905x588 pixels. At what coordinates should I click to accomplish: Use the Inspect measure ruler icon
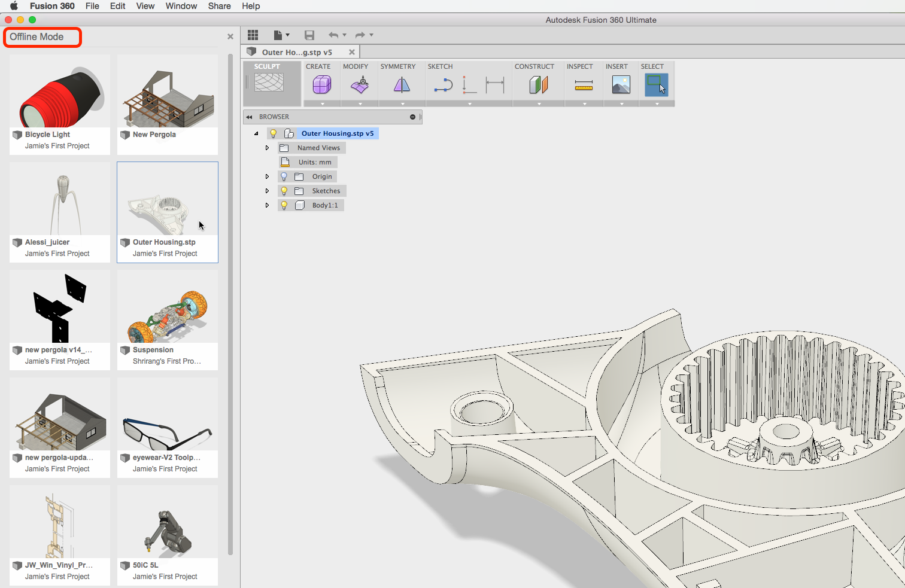584,86
